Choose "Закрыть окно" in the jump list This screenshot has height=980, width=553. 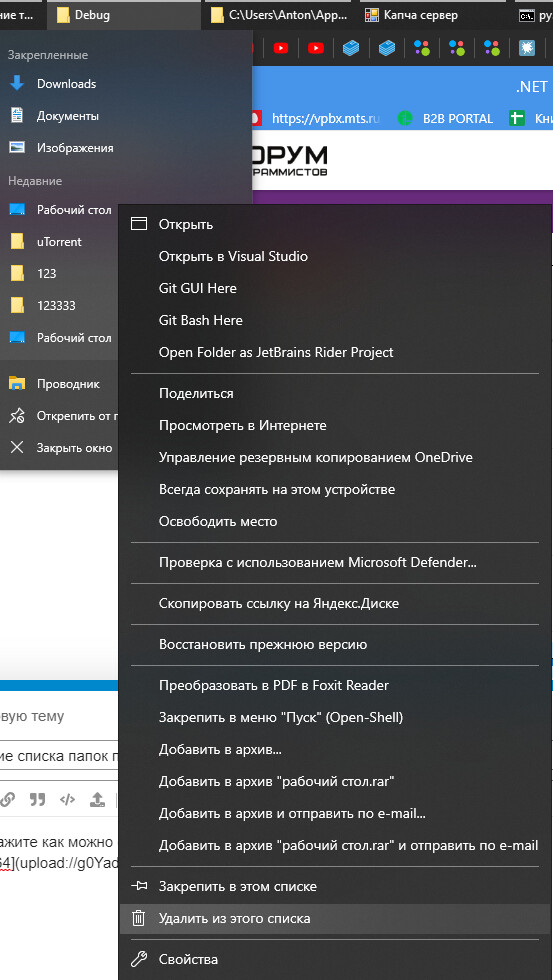pyautogui.click(x=59, y=448)
